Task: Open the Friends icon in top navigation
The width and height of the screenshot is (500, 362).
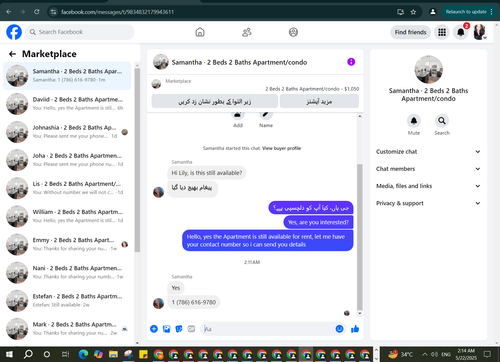Action: (247, 32)
